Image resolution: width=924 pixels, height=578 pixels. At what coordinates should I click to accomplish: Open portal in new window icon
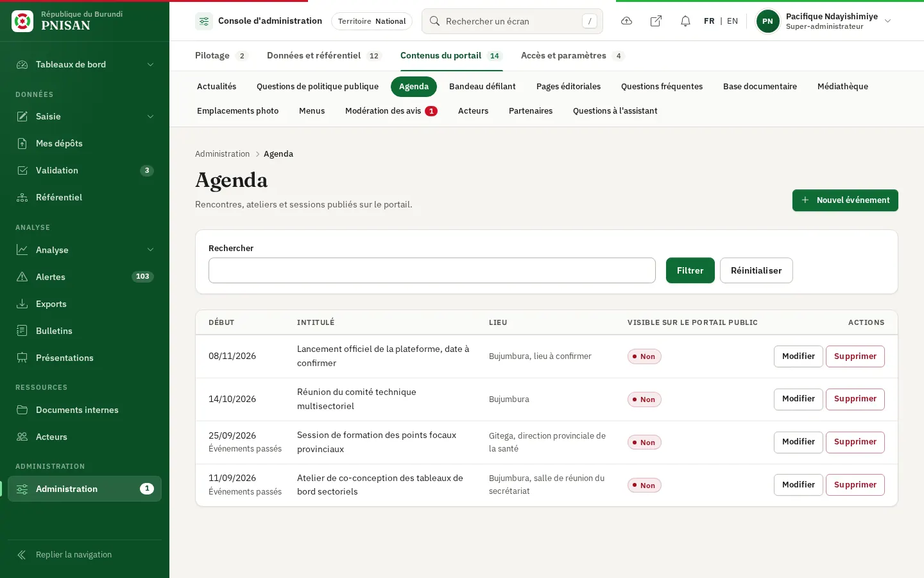pos(656,21)
